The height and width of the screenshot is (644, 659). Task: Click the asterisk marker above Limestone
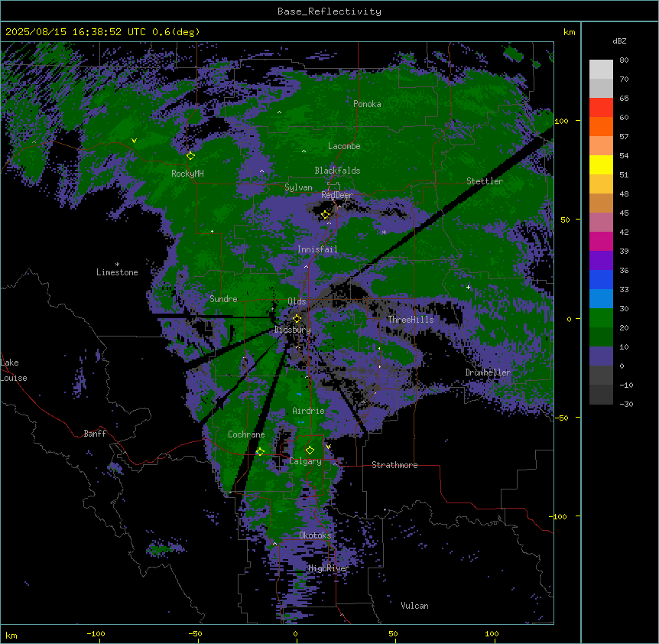click(x=117, y=265)
